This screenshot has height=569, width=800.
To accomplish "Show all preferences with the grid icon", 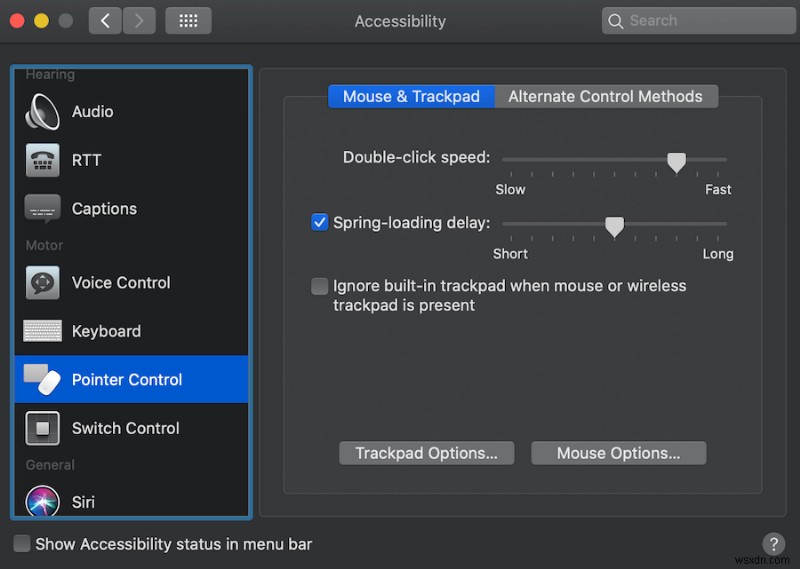I will [187, 21].
